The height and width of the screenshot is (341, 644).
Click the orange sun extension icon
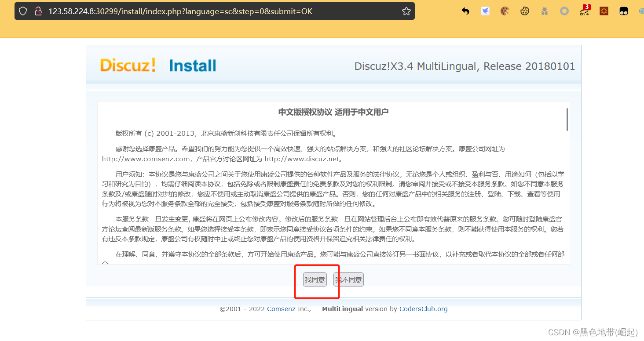point(604,11)
